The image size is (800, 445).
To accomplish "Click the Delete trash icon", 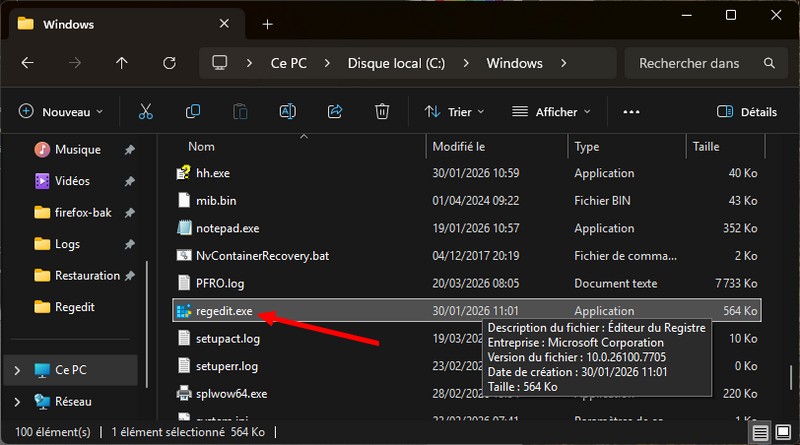I will pyautogui.click(x=382, y=112).
